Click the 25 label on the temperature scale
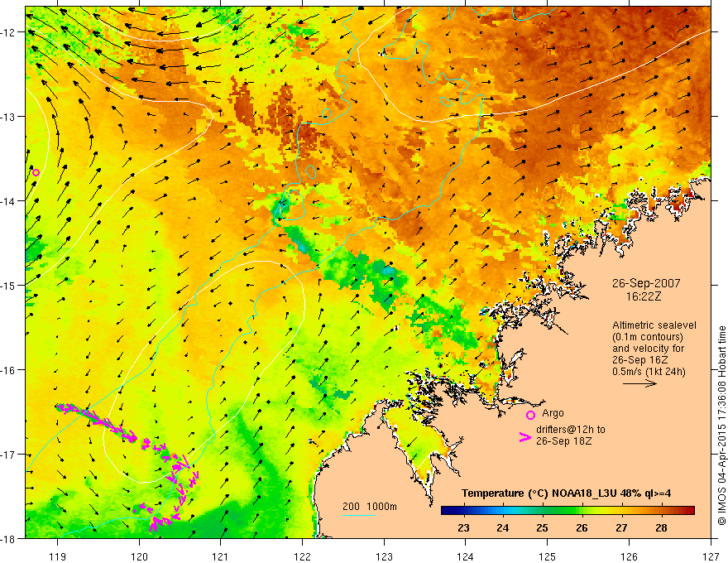This screenshot has height=563, width=728. pos(543,528)
